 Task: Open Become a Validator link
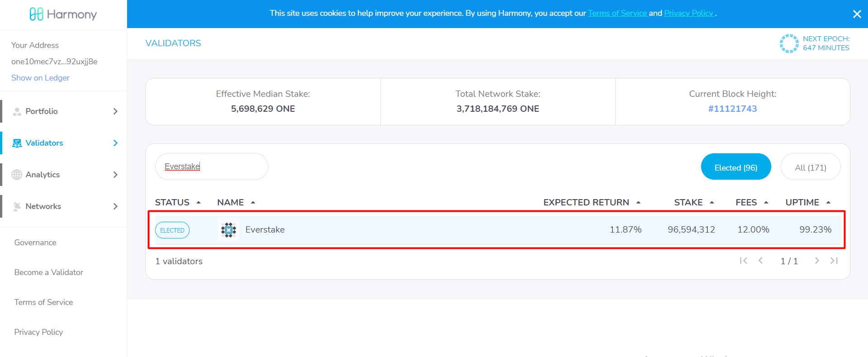49,272
